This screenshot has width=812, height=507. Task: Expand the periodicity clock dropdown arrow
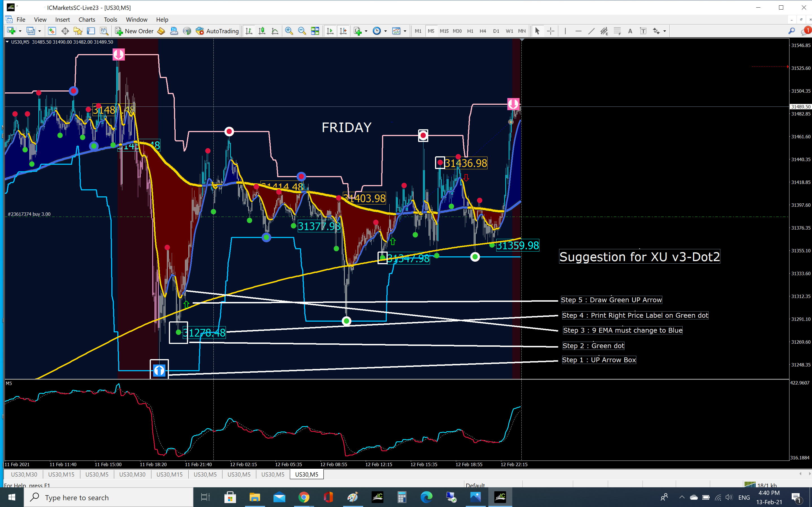pyautogui.click(x=385, y=31)
